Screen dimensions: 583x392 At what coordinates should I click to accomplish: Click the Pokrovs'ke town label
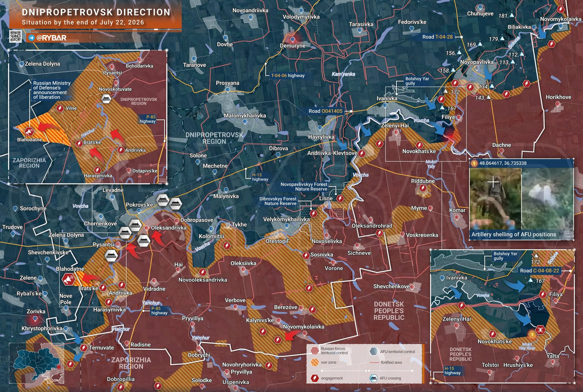[139, 205]
